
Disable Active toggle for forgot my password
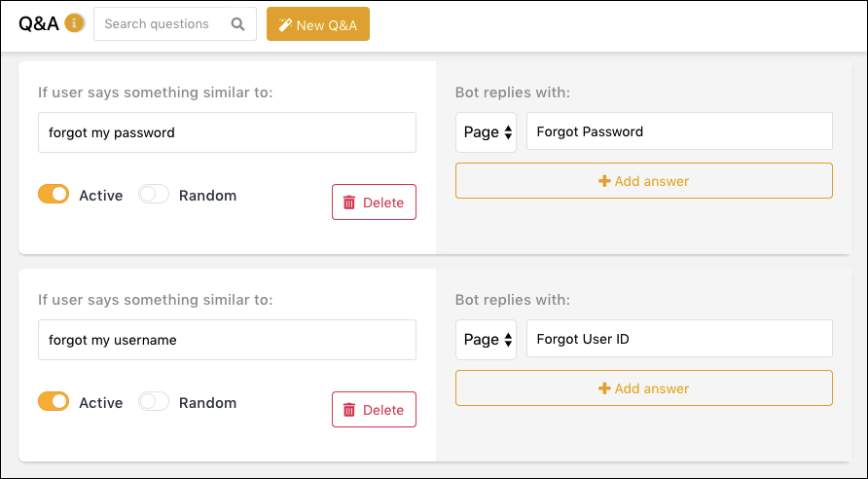click(54, 195)
